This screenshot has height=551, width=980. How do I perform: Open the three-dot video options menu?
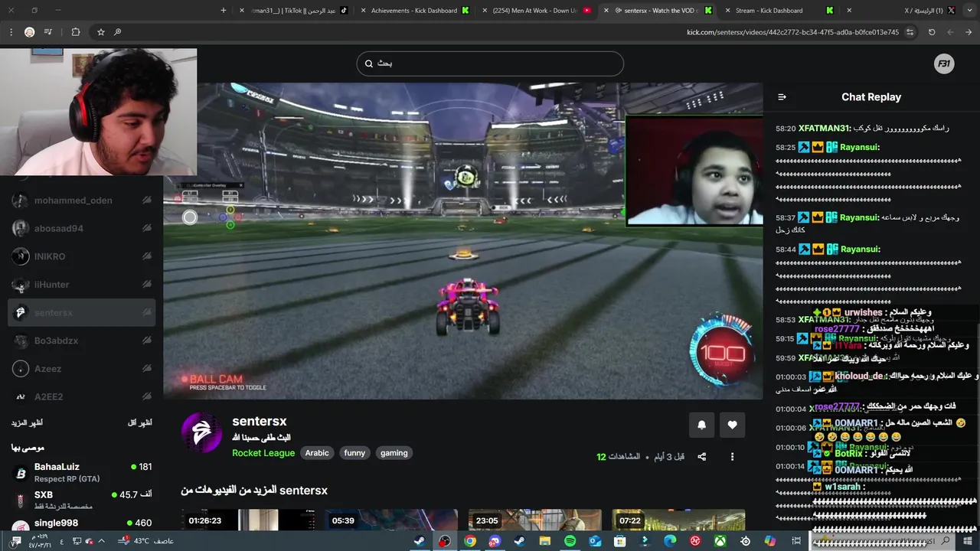click(732, 457)
